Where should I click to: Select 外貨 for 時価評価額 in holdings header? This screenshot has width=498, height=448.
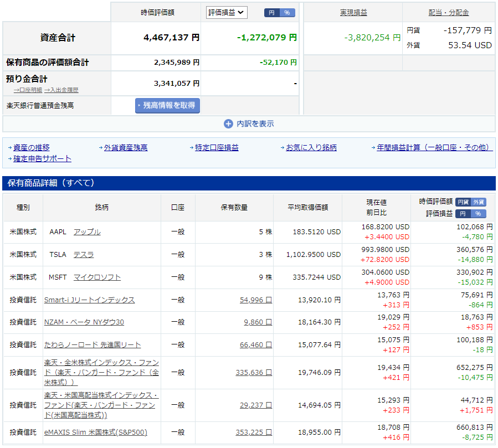coord(479,202)
